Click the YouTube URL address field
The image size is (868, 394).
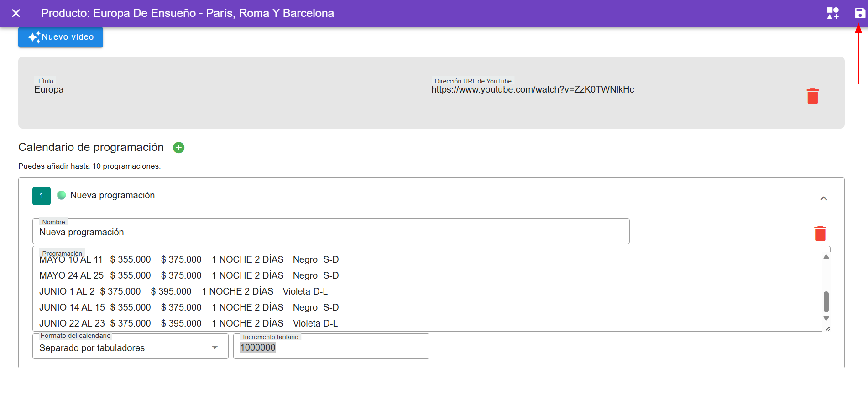593,90
